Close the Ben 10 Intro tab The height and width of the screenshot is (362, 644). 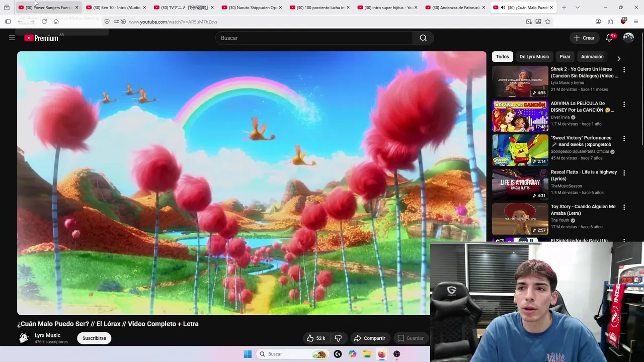coord(144,8)
